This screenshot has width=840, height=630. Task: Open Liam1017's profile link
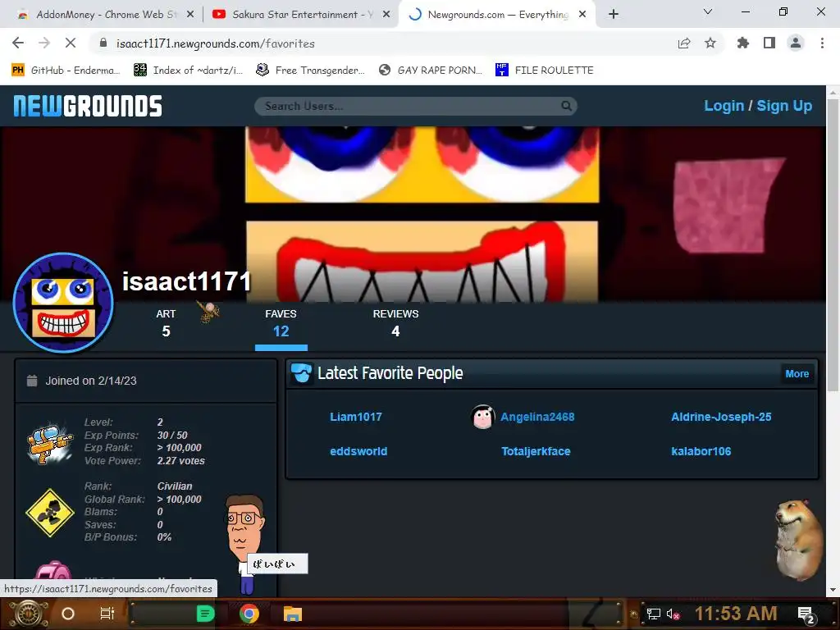(x=356, y=417)
